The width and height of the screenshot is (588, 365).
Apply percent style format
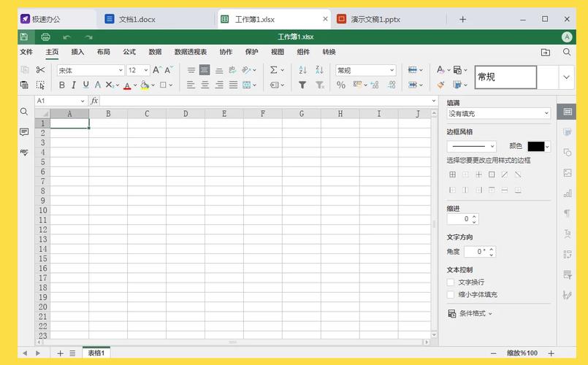tap(341, 85)
